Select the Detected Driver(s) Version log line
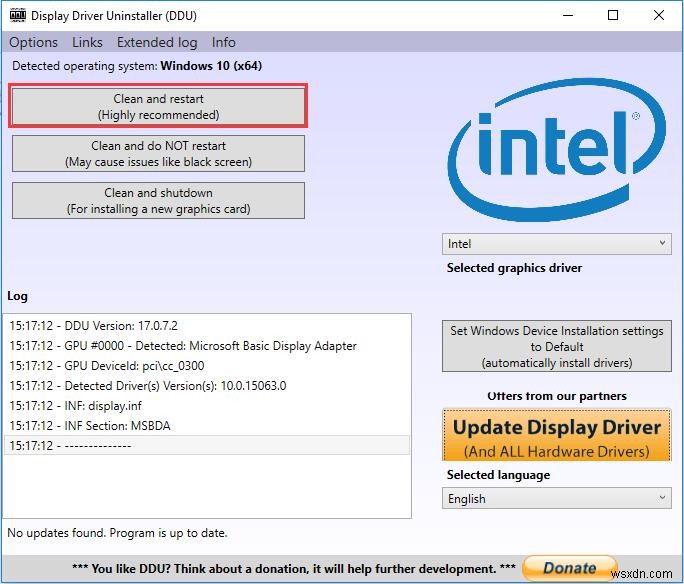Screen dimensions: 684x584 (x=148, y=385)
